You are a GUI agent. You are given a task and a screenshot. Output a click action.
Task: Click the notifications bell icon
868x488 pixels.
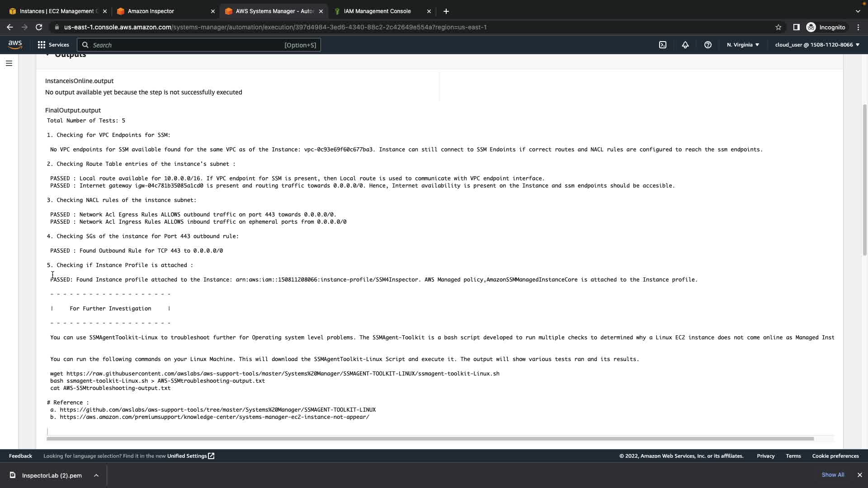click(x=685, y=45)
